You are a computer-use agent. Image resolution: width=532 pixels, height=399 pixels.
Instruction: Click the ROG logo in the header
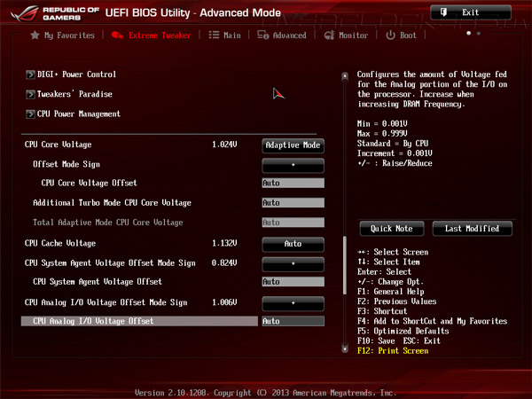(x=25, y=13)
